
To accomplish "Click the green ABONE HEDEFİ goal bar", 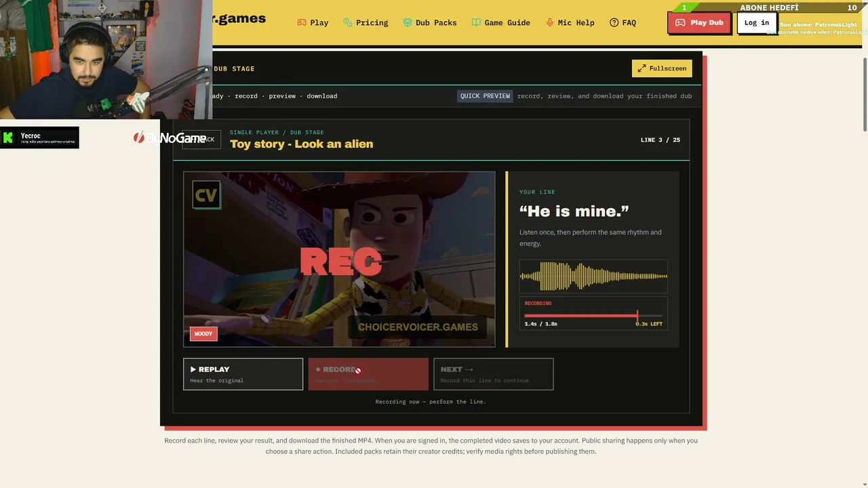I will pyautogui.click(x=770, y=7).
